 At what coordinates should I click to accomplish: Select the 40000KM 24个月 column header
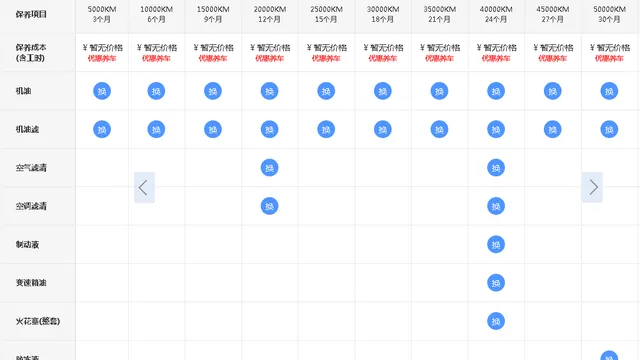pos(496,14)
